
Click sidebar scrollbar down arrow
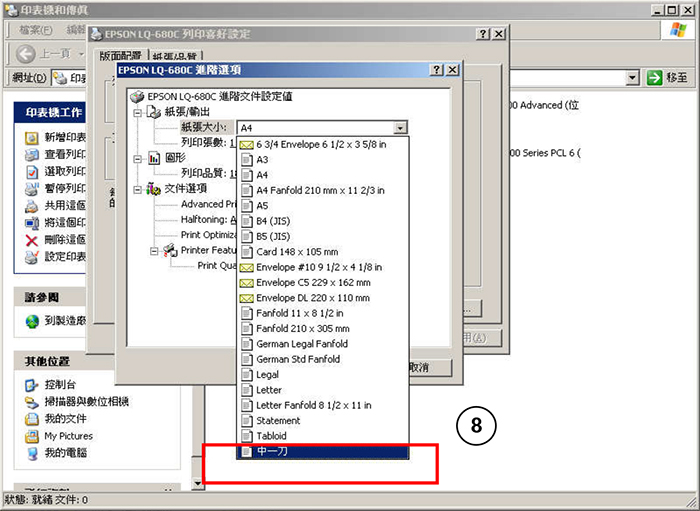(x=197, y=483)
